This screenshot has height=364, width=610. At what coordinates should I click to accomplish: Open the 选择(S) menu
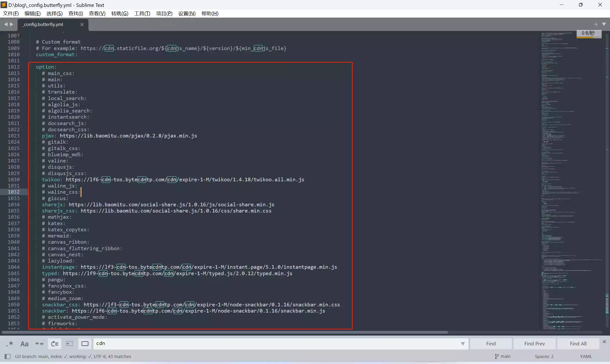tap(55, 14)
